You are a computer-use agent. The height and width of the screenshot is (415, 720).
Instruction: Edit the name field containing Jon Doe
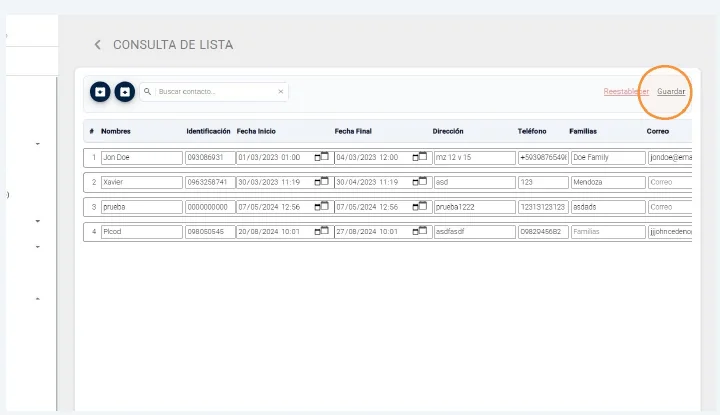point(141,157)
